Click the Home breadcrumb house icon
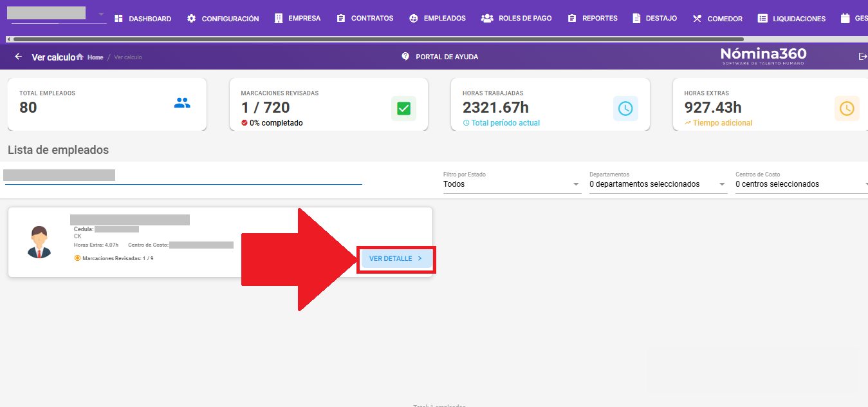868x407 pixels. [80, 57]
